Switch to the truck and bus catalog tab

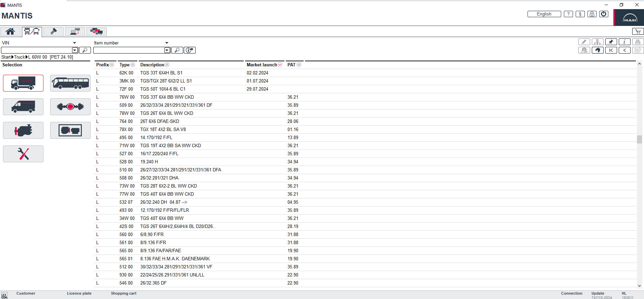pyautogui.click(x=32, y=32)
